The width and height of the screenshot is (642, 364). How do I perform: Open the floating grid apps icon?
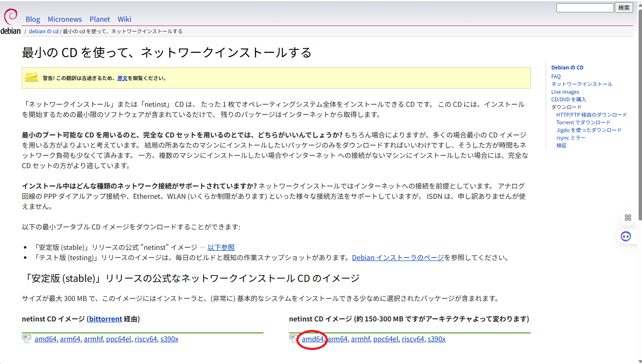pyautogui.click(x=628, y=218)
